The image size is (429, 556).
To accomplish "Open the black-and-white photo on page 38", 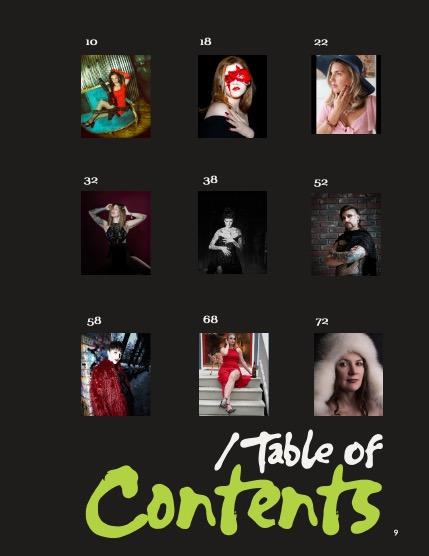I will (x=232, y=232).
